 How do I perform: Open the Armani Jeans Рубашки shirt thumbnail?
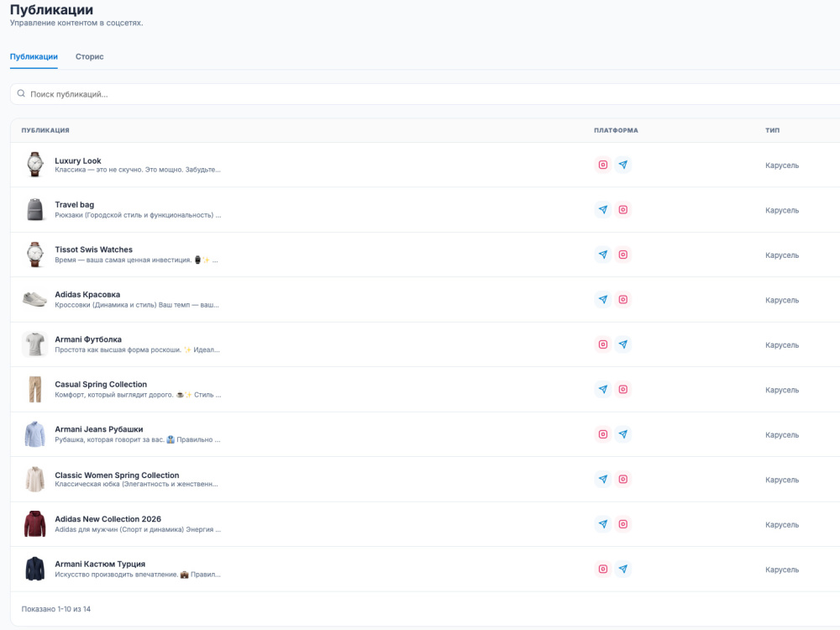click(x=34, y=434)
